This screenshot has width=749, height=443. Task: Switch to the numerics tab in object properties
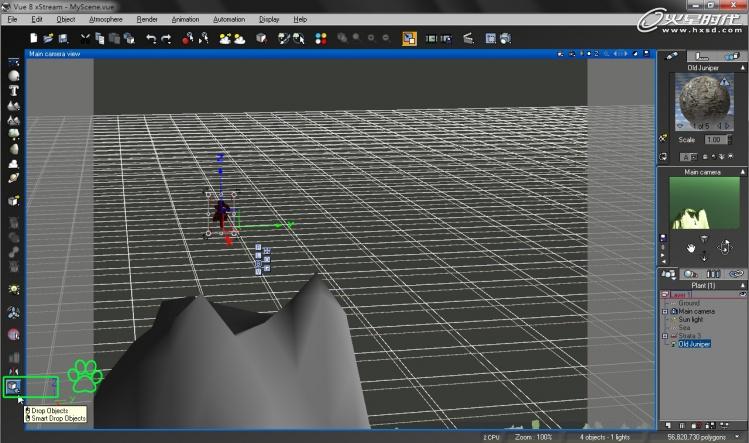click(702, 56)
